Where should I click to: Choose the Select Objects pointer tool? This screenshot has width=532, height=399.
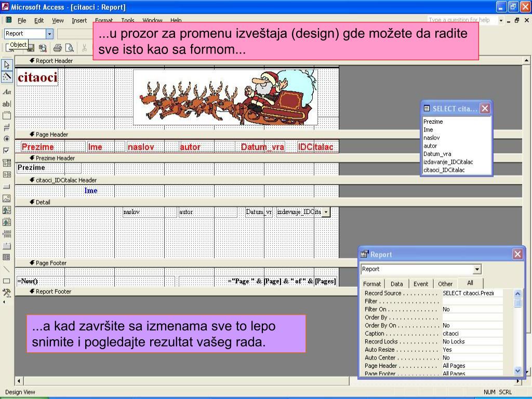[7, 65]
